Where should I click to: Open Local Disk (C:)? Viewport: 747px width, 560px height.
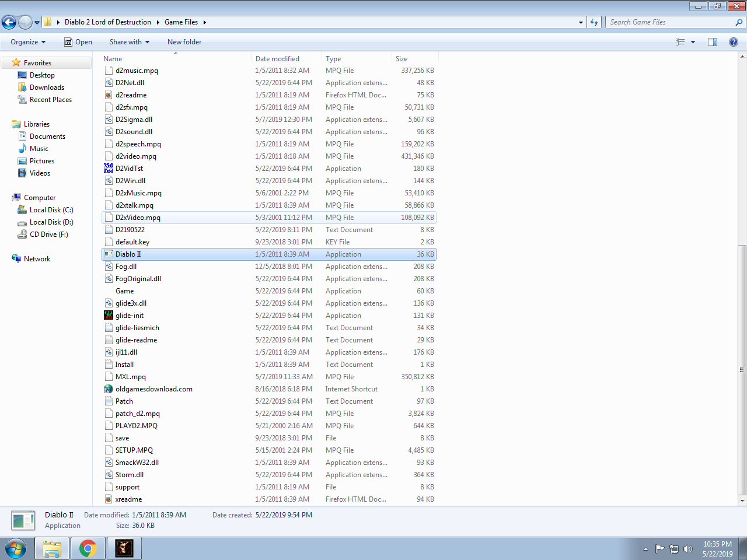click(51, 210)
